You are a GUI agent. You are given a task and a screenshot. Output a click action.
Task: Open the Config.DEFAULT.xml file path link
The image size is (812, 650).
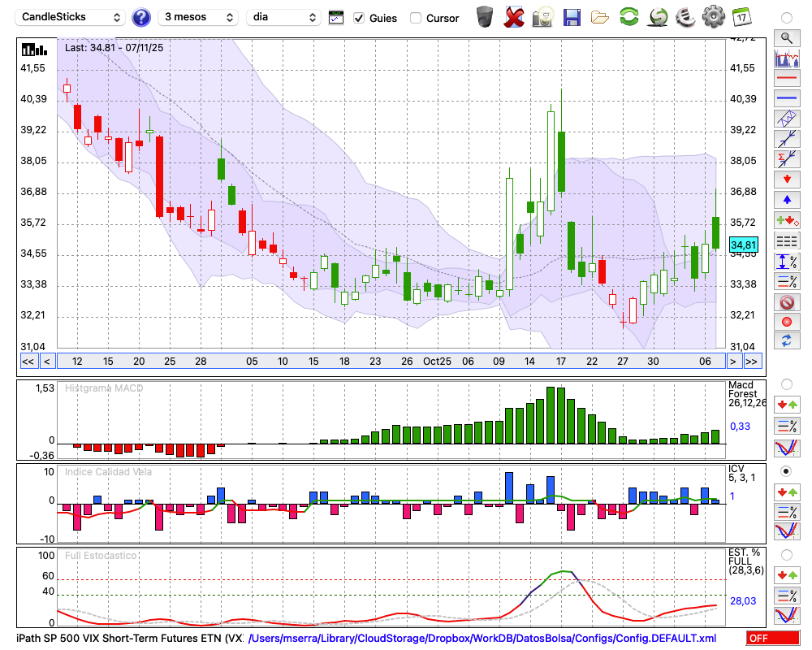(x=482, y=639)
